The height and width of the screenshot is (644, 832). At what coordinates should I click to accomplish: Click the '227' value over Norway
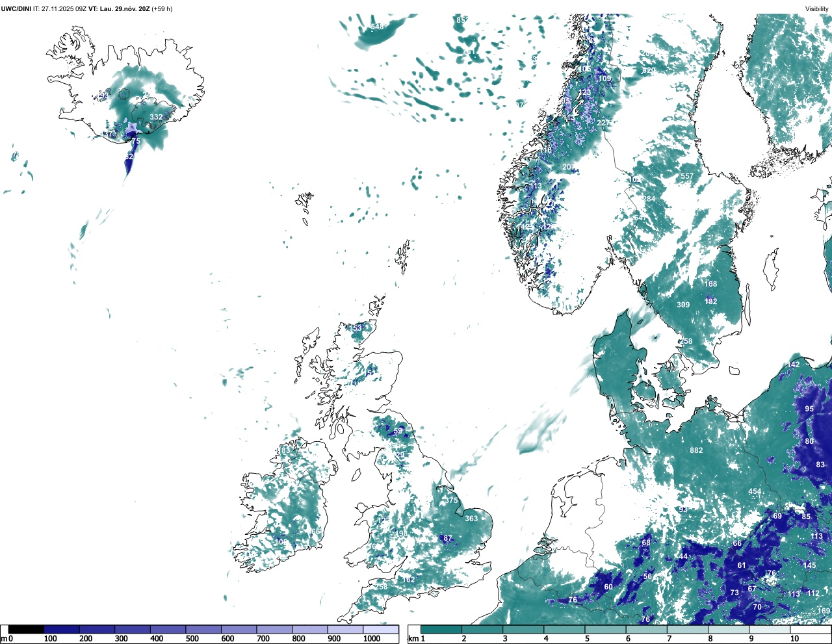(x=603, y=123)
